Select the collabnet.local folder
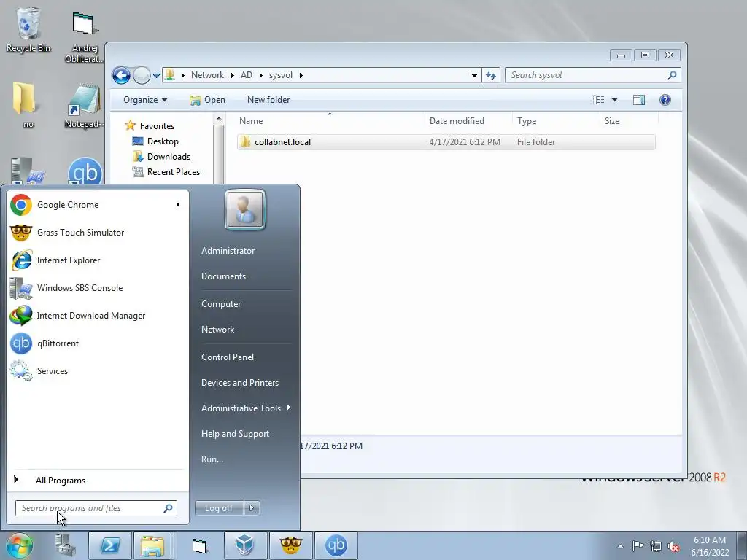 (446, 142)
